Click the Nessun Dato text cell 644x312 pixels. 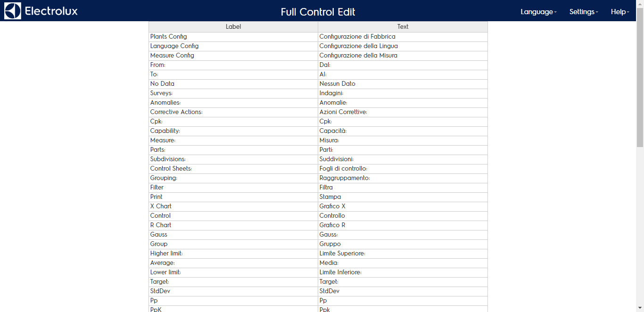(x=403, y=84)
